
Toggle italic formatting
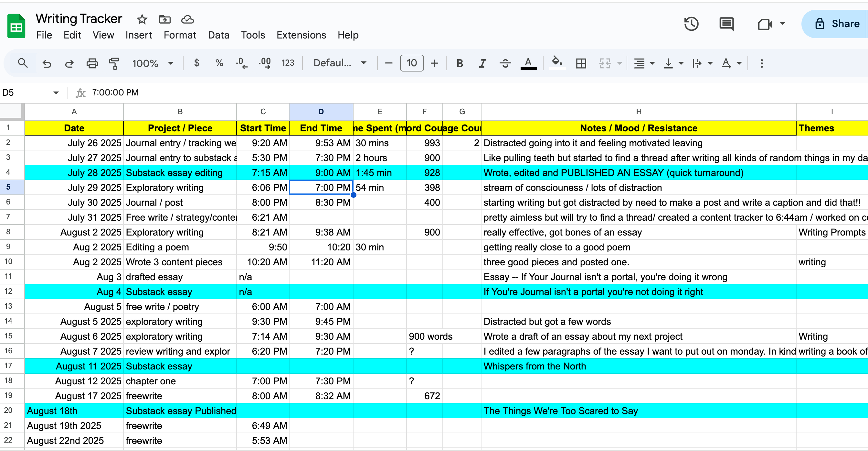[x=482, y=63]
